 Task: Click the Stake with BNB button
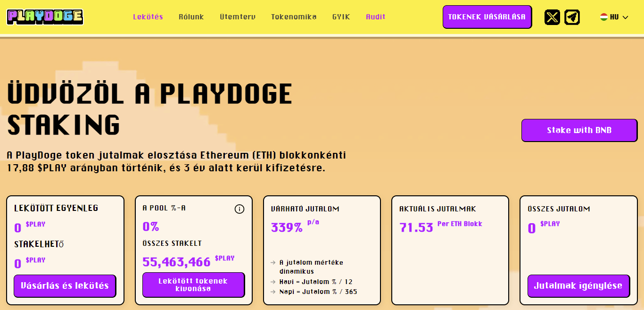click(x=579, y=130)
